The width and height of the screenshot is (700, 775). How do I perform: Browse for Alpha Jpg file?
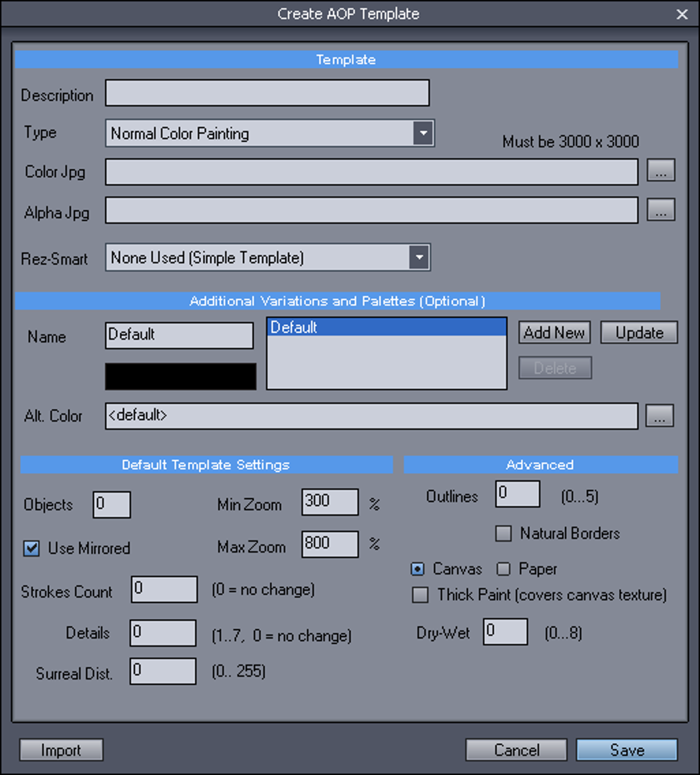(x=661, y=210)
